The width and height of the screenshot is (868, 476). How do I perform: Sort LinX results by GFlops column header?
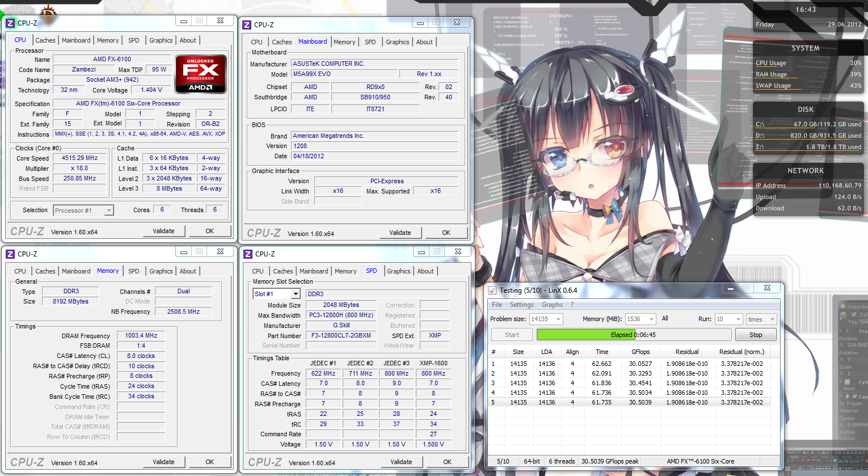click(x=641, y=352)
